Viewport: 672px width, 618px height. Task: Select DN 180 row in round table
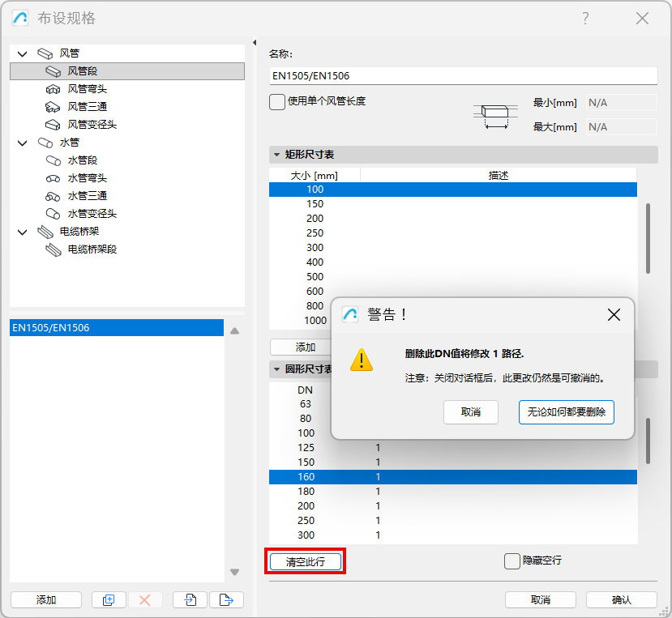click(453, 491)
